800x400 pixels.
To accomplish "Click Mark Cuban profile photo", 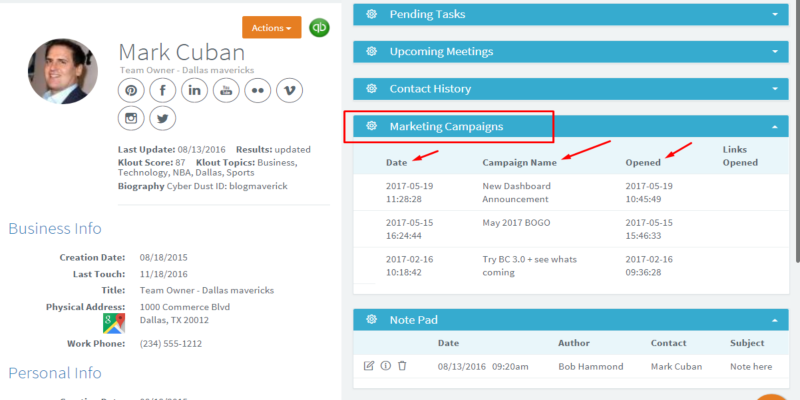I will tap(62, 71).
